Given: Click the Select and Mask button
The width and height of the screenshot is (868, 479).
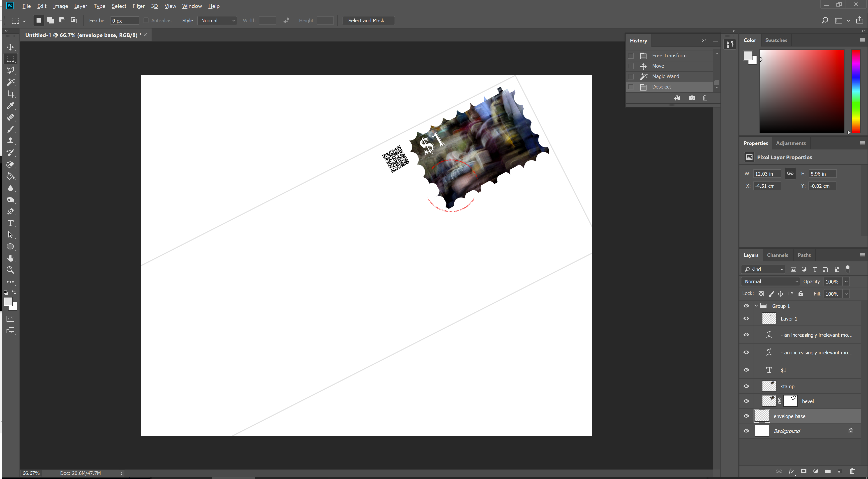Looking at the screenshot, I should click(368, 21).
